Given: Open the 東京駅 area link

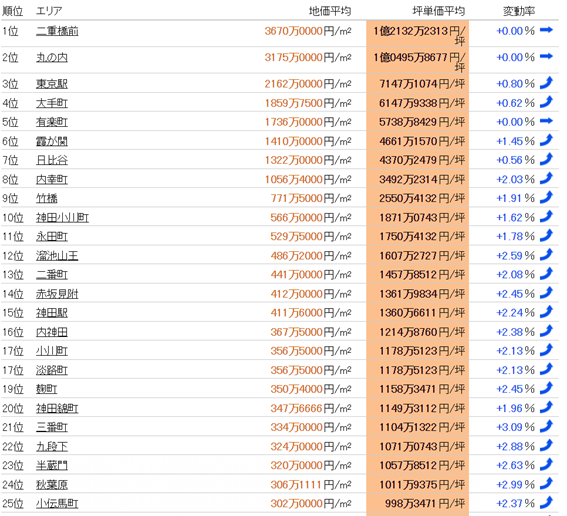Looking at the screenshot, I should [52, 84].
